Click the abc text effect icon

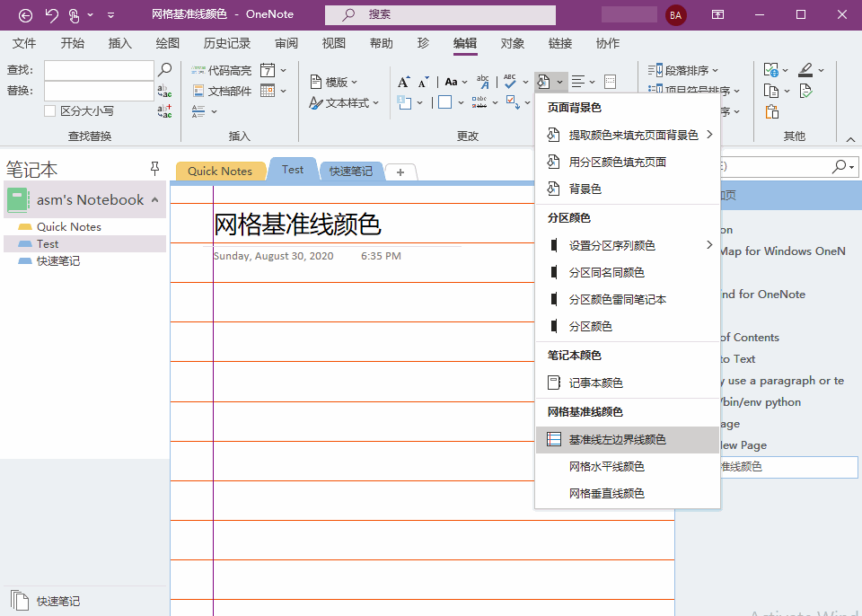483,82
